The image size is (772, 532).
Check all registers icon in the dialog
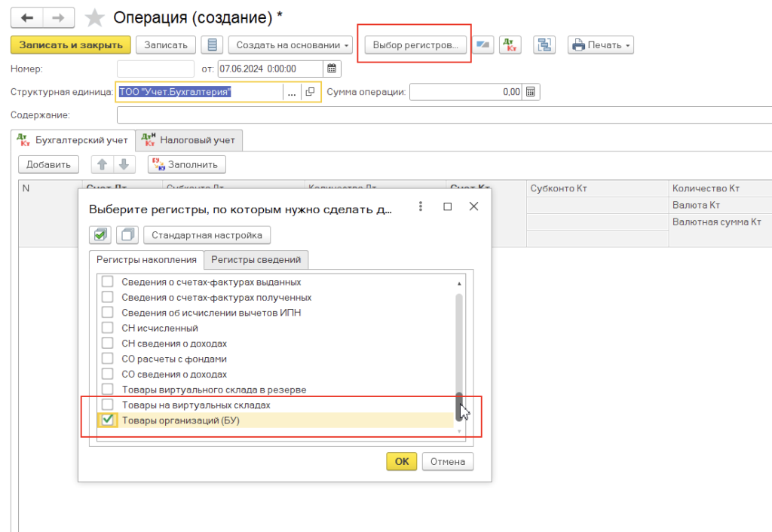click(x=101, y=235)
